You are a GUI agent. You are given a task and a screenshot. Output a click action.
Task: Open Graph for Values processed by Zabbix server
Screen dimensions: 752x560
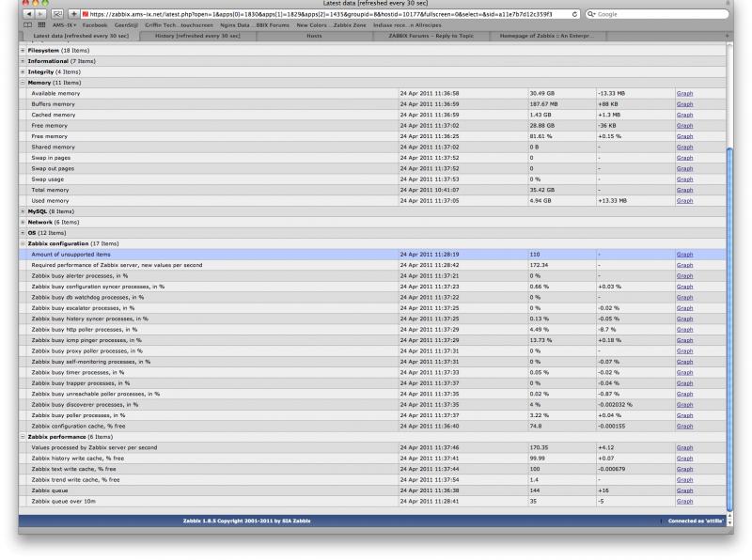pos(684,448)
